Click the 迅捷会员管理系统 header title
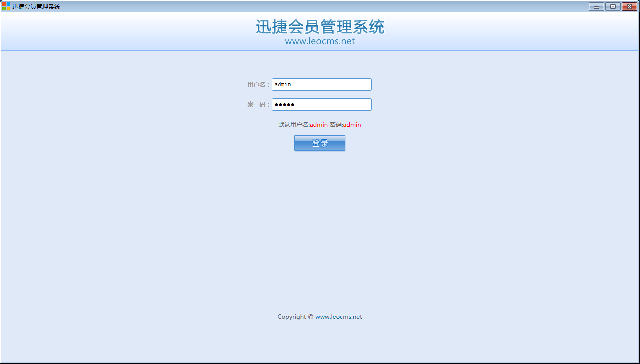 [x=320, y=27]
